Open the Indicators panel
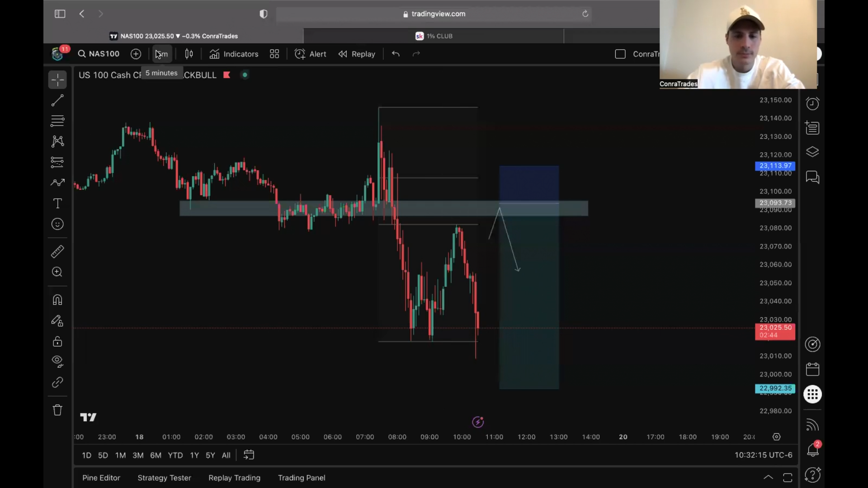Image resolution: width=868 pixels, height=488 pixels. point(234,54)
